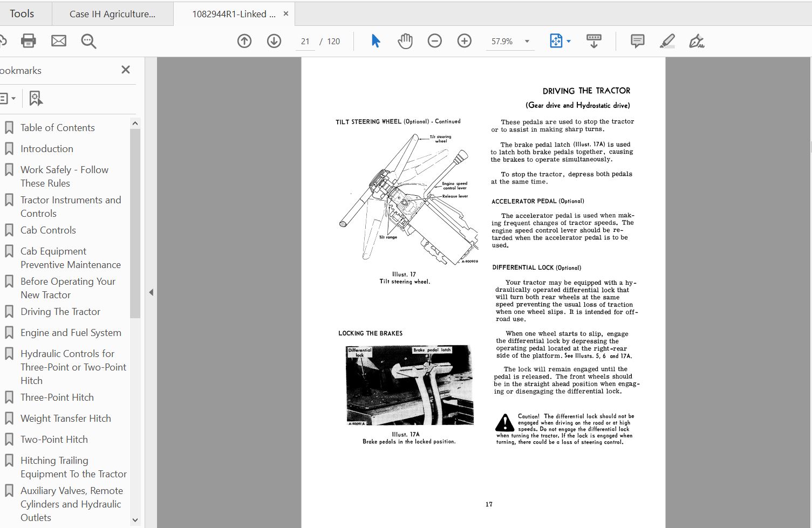Image resolution: width=812 pixels, height=528 pixels.
Task: Go to the previous page
Action: coord(244,40)
